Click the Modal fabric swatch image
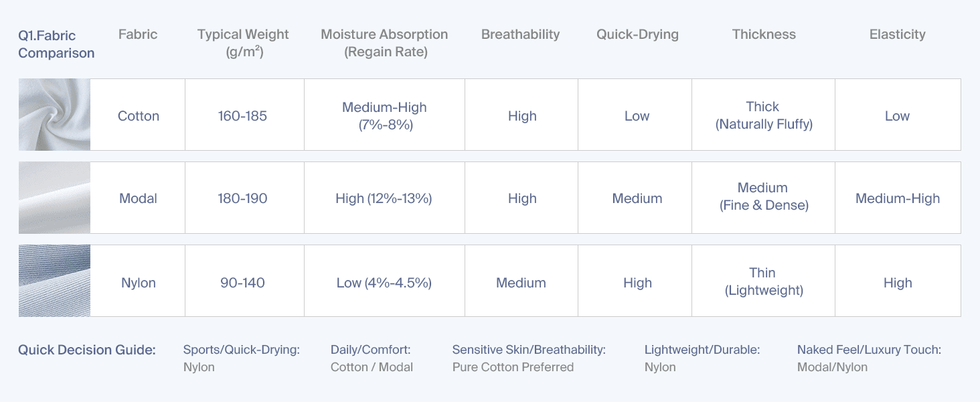This screenshot has height=402, width=980. [x=54, y=198]
